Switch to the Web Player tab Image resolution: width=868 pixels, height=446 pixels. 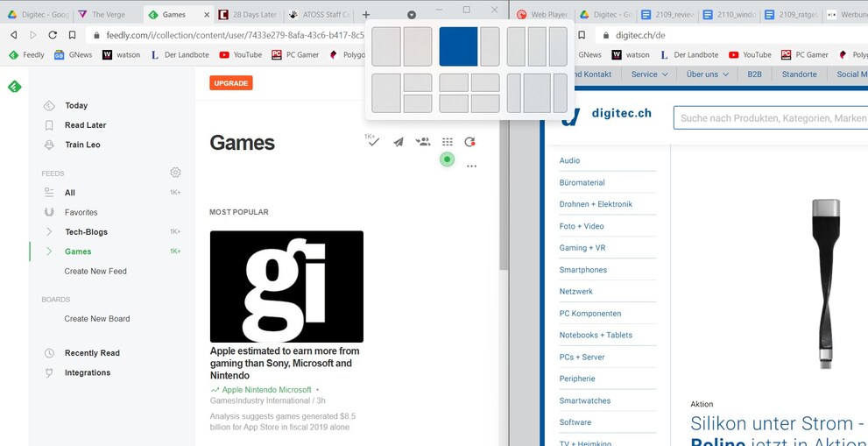point(544,15)
